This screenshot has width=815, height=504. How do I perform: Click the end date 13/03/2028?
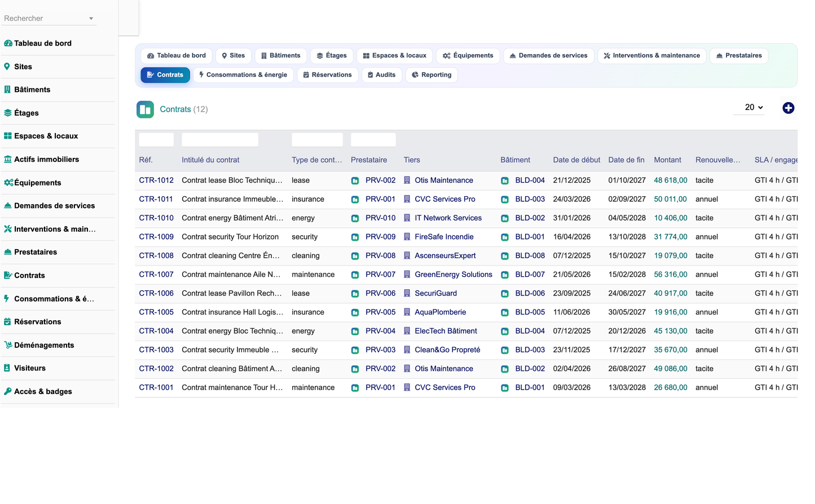[x=627, y=388]
